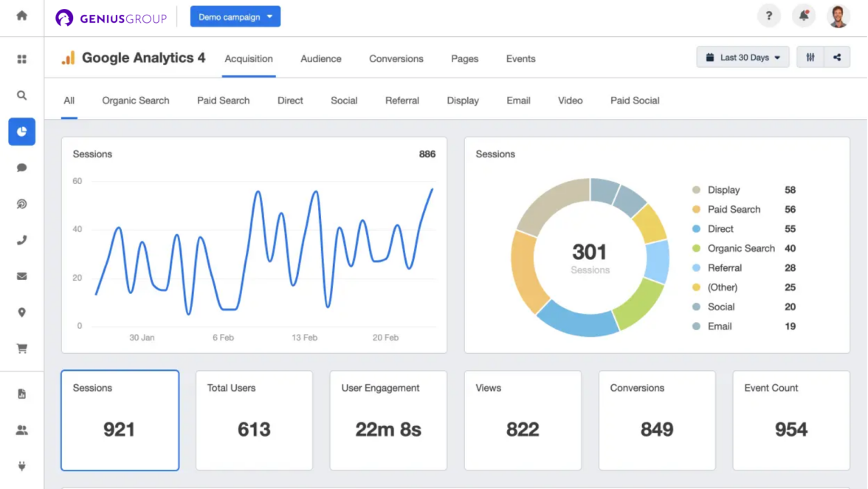Viewport: 868px width, 489px height.
Task: Click the phone call tracking sidebar icon
Action: [21, 240]
